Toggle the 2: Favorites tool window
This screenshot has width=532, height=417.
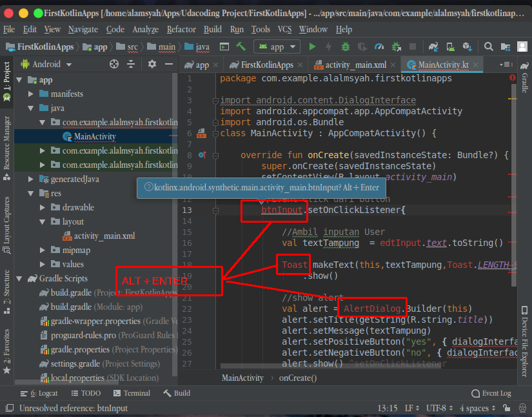[6, 351]
